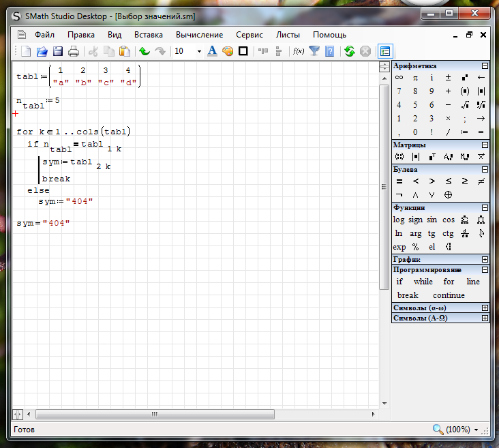Viewport: 499px width, 448px height.
Task: Click the Undo green arrow icon
Action: tap(144, 51)
